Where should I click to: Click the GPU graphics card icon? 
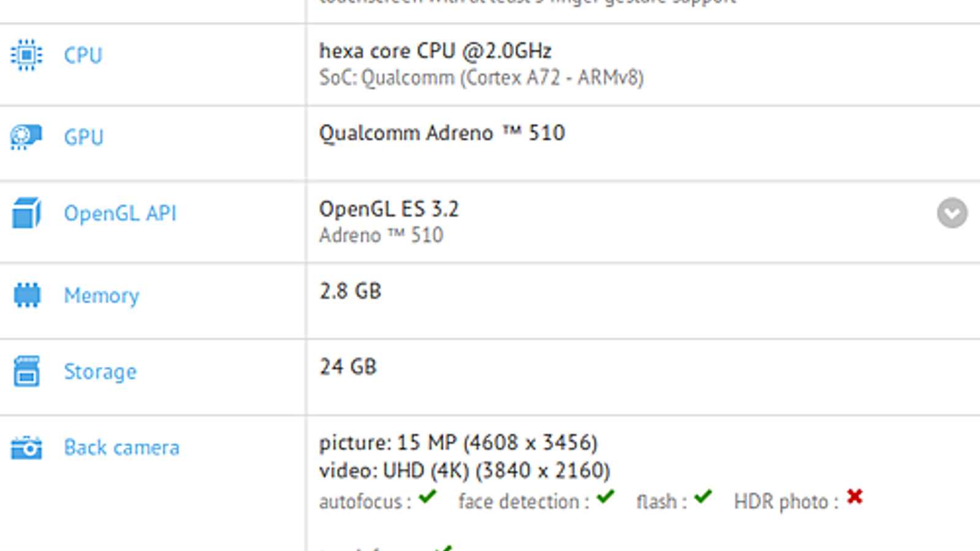coord(26,137)
